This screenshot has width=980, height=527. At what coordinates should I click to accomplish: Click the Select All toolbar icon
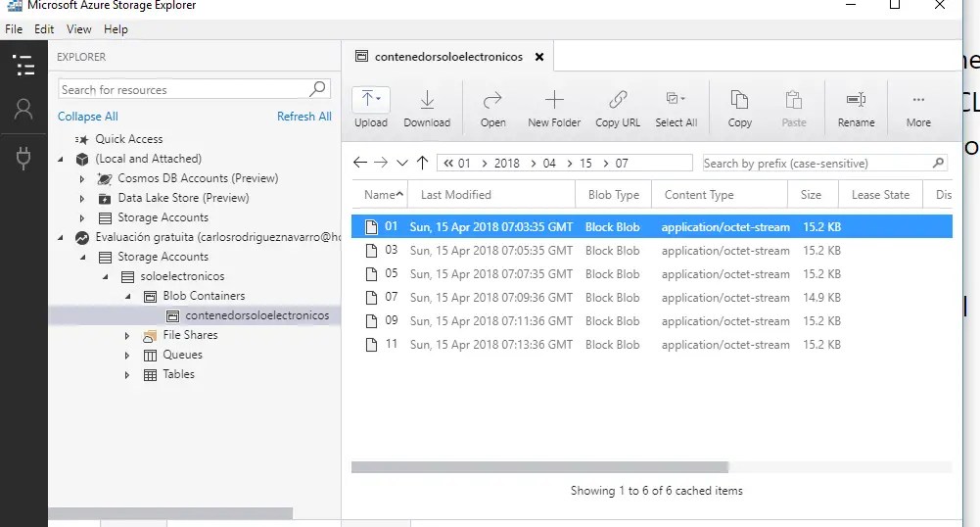[676, 99]
